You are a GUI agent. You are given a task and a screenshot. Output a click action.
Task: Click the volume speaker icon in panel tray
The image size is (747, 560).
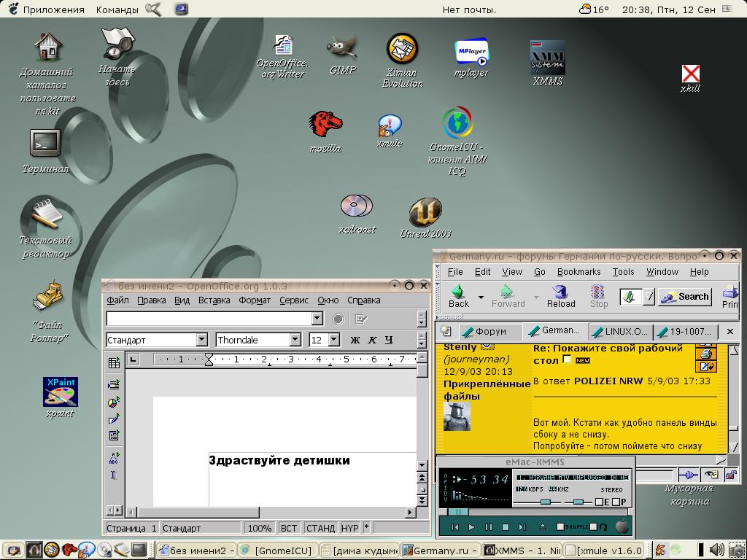click(716, 550)
